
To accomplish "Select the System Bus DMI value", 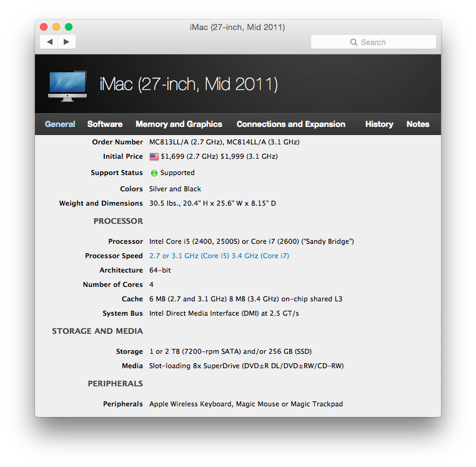I will point(224,313).
